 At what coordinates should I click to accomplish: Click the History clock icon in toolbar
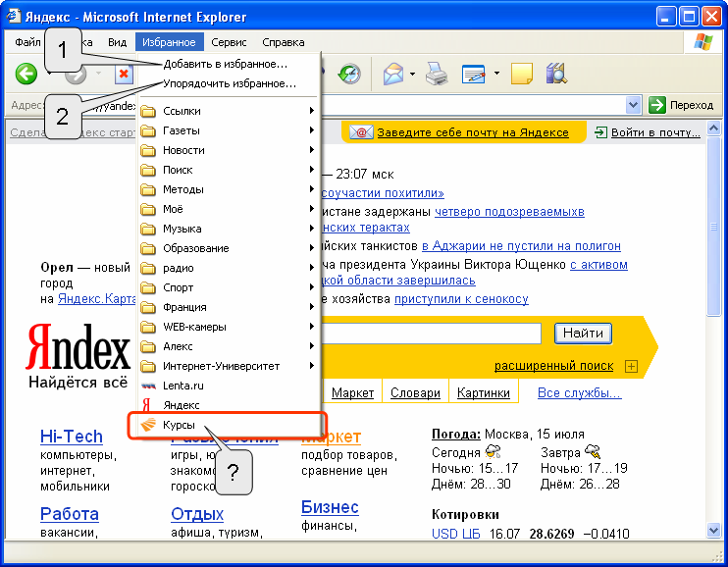(x=349, y=74)
